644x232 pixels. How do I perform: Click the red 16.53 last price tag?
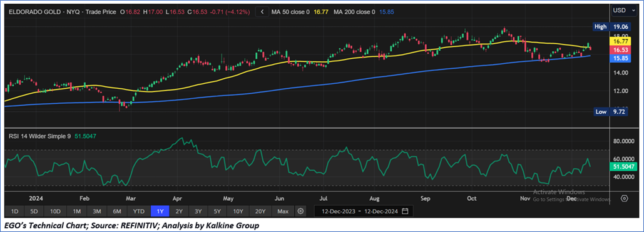pos(620,49)
